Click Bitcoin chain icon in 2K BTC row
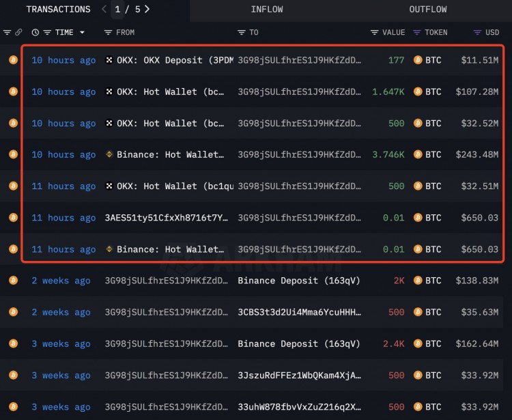Image resolution: width=512 pixels, height=420 pixels. point(13,281)
